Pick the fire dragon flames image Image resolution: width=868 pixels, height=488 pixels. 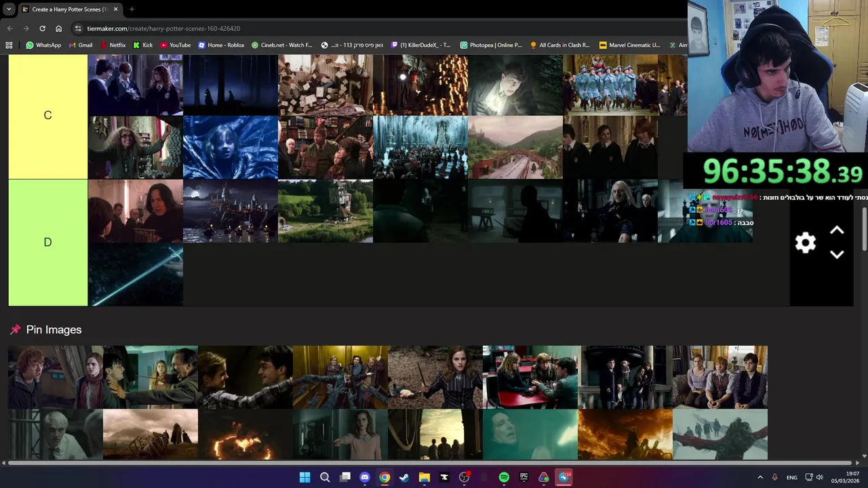[245, 434]
